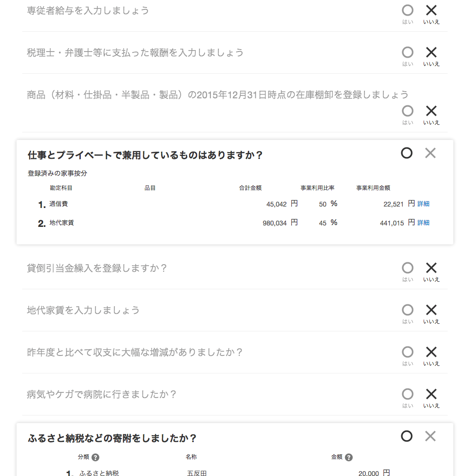Choose はい for 税理士・弁護士 報酬 question
The image size is (468, 476).
click(407, 52)
